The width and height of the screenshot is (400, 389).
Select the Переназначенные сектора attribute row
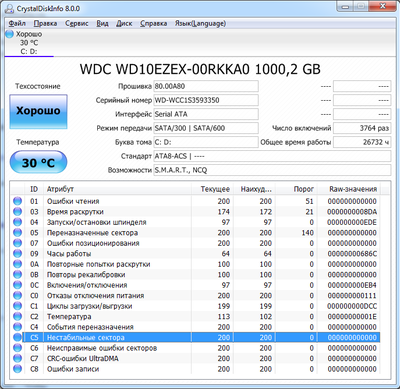point(196,233)
